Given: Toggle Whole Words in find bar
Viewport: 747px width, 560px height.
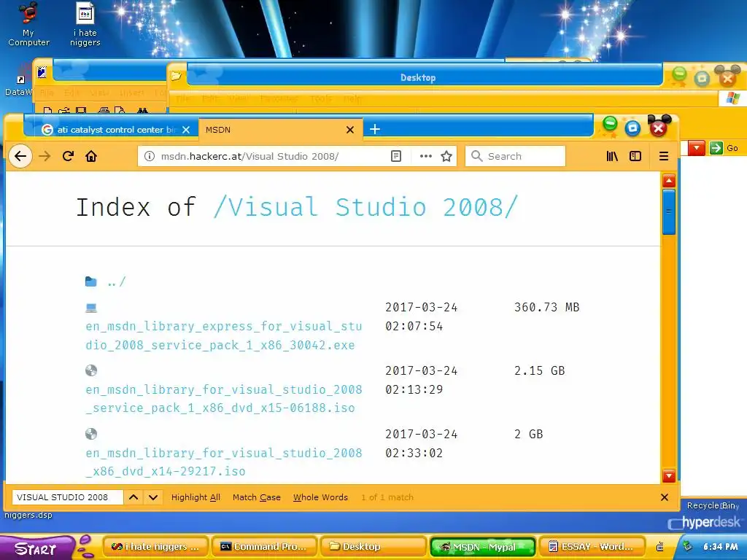Looking at the screenshot, I should pos(320,497).
